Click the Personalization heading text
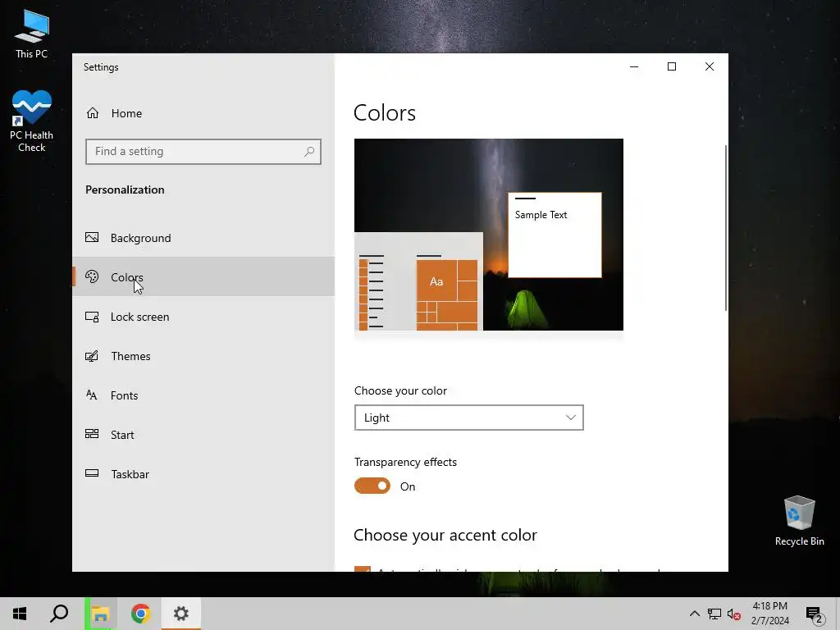This screenshot has height=630, width=840. click(x=125, y=189)
